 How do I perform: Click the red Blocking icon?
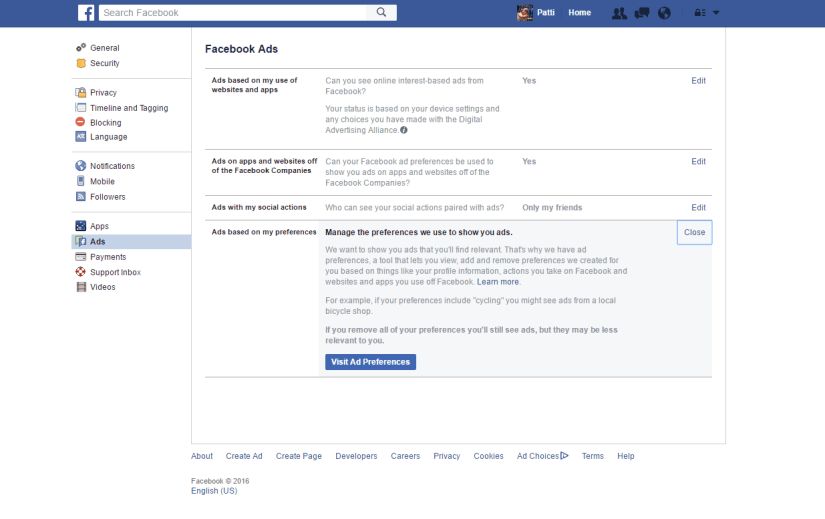[x=80, y=122]
